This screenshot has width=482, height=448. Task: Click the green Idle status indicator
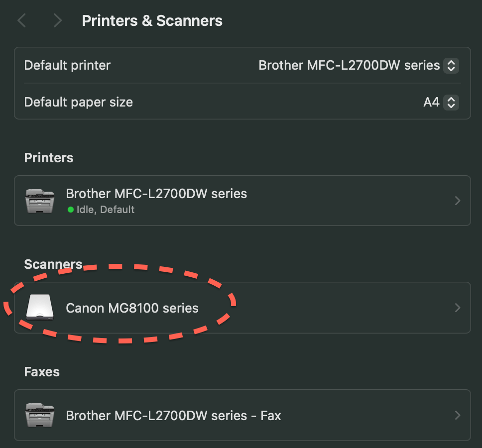(x=70, y=210)
